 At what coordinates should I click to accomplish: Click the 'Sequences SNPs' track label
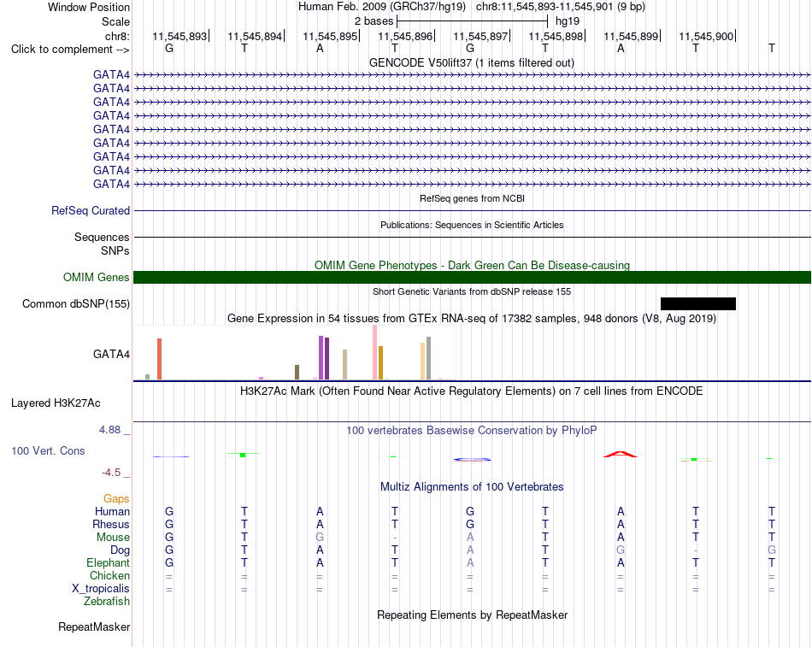tap(102, 244)
